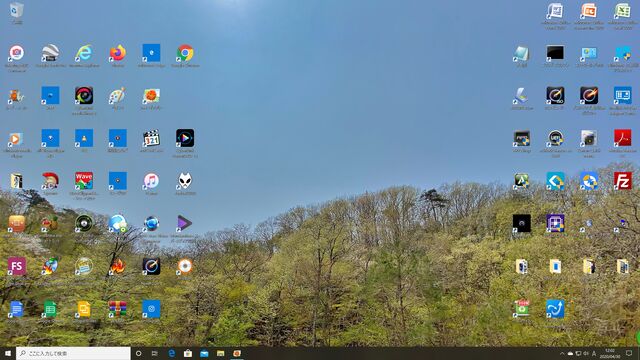Open the purple grid app shortcut
This screenshot has height=360, width=640.
[556, 223]
